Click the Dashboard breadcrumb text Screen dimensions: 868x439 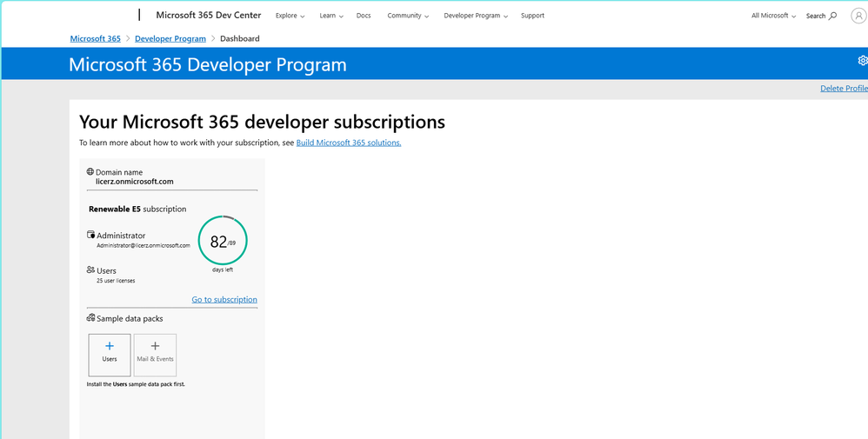(x=240, y=39)
